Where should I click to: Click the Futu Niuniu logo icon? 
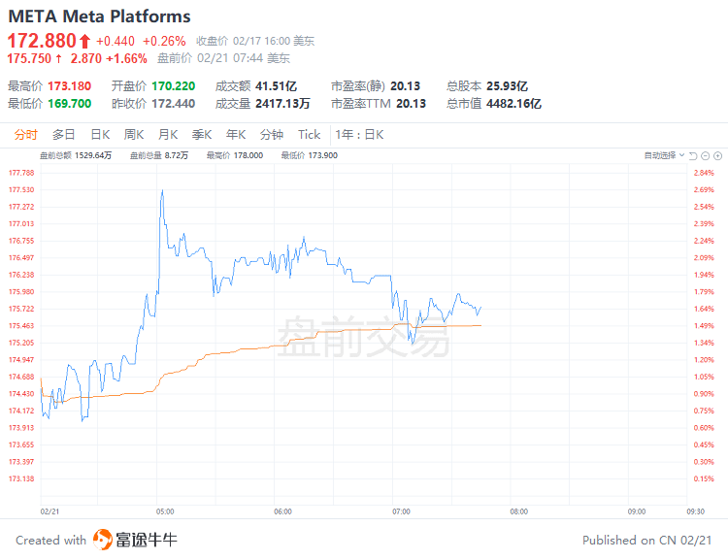click(x=103, y=540)
